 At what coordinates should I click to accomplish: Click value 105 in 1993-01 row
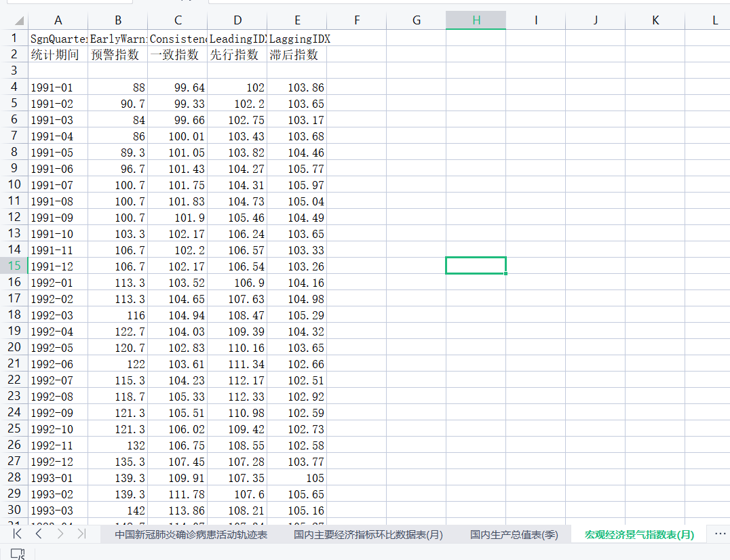297,478
